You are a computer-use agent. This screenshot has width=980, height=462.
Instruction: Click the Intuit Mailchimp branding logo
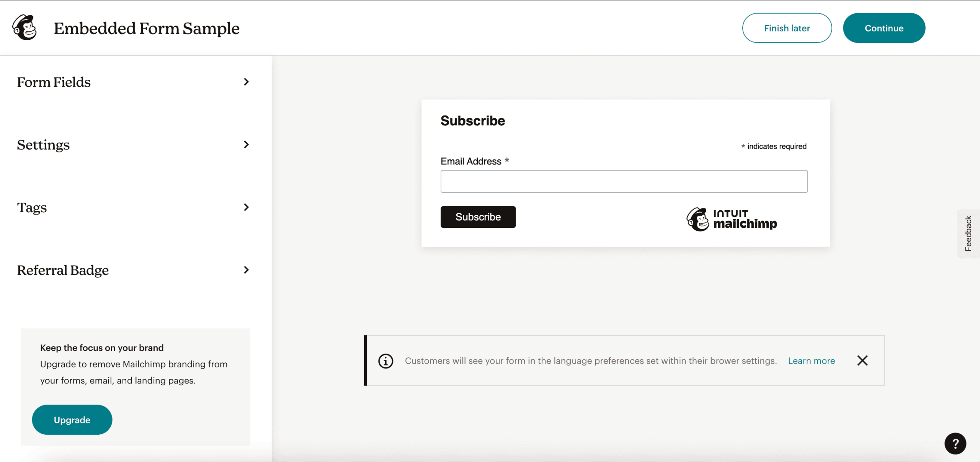point(732,219)
